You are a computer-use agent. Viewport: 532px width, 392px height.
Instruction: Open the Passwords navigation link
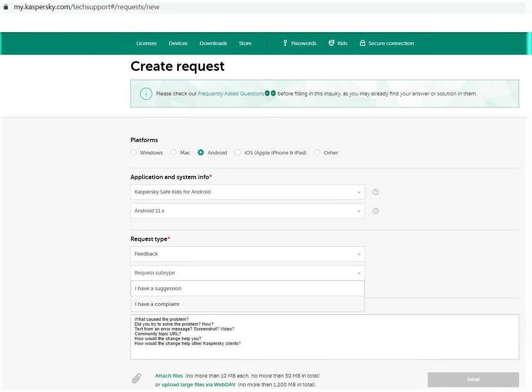tap(304, 43)
